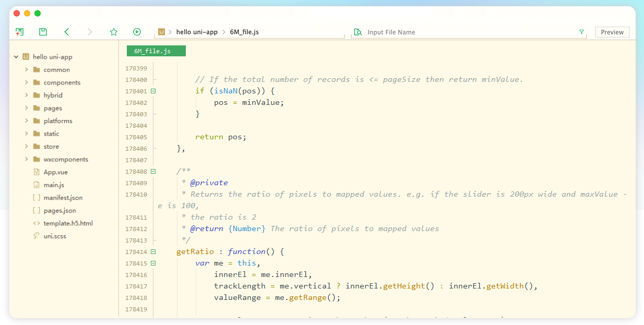Open manifest.json from the project tree
The image size is (644, 325).
(x=63, y=198)
